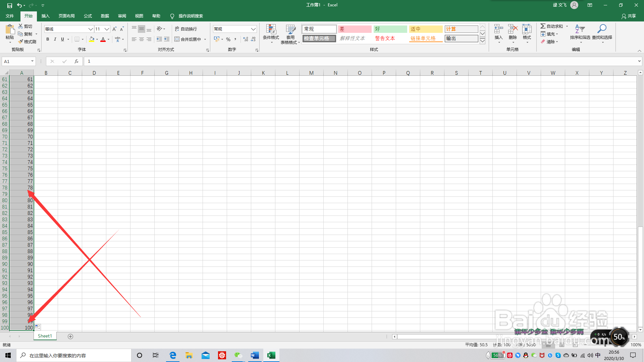
Task: Open the Insert ribbon tab
Action: [x=45, y=16]
